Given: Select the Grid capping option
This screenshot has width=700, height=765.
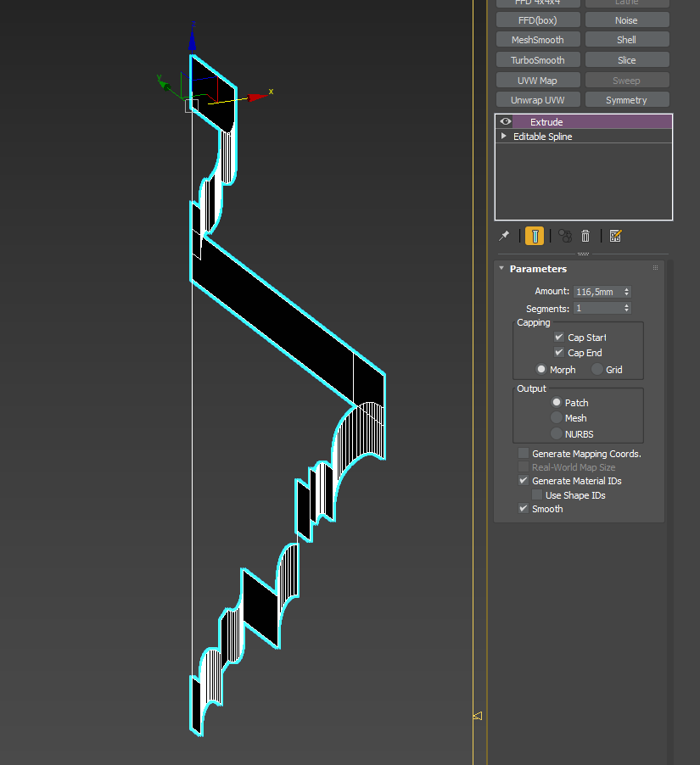Looking at the screenshot, I should (x=597, y=369).
